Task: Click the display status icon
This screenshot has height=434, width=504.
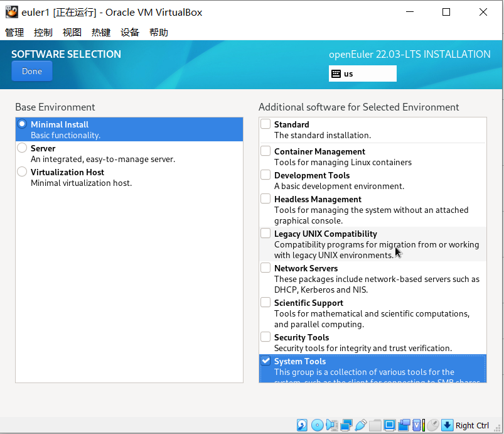Action: (390, 425)
